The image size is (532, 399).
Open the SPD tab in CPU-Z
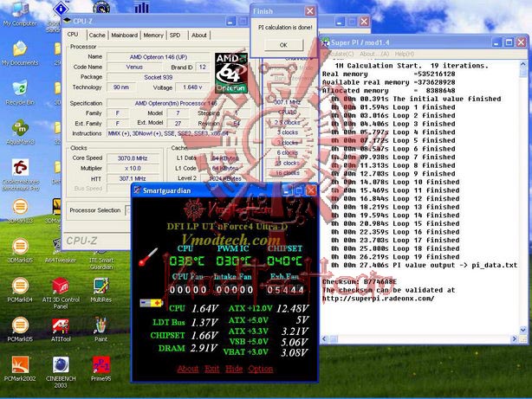[175, 35]
